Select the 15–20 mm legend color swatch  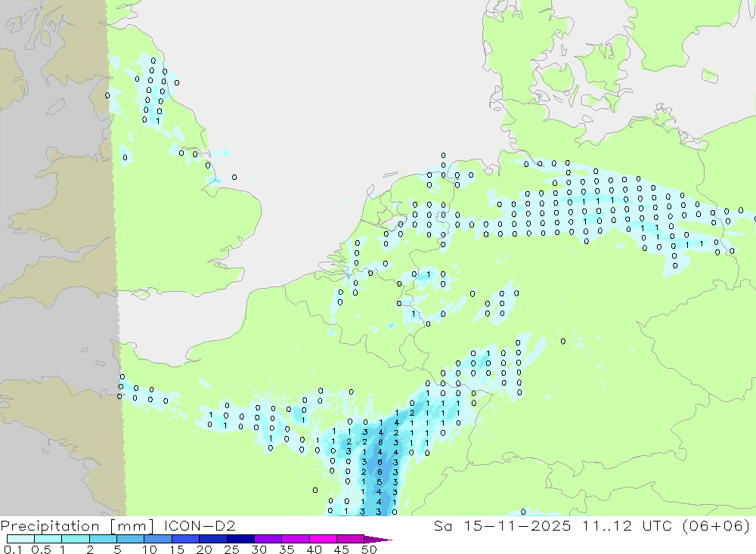[186, 539]
